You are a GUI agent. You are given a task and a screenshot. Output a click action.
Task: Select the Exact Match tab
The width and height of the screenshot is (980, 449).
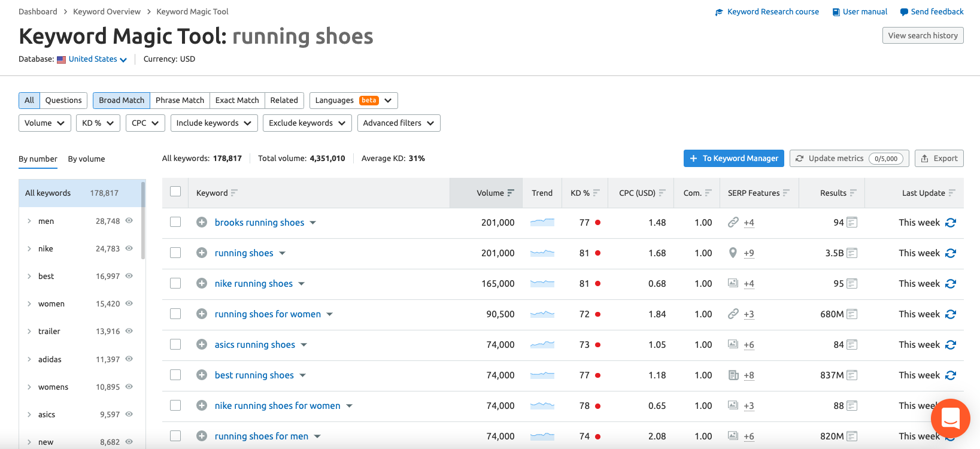[237, 100]
